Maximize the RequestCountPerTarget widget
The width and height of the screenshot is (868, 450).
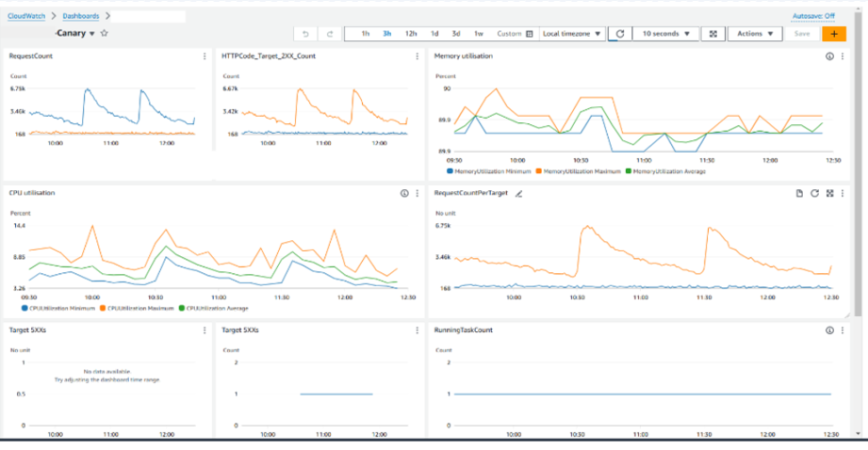(x=829, y=193)
